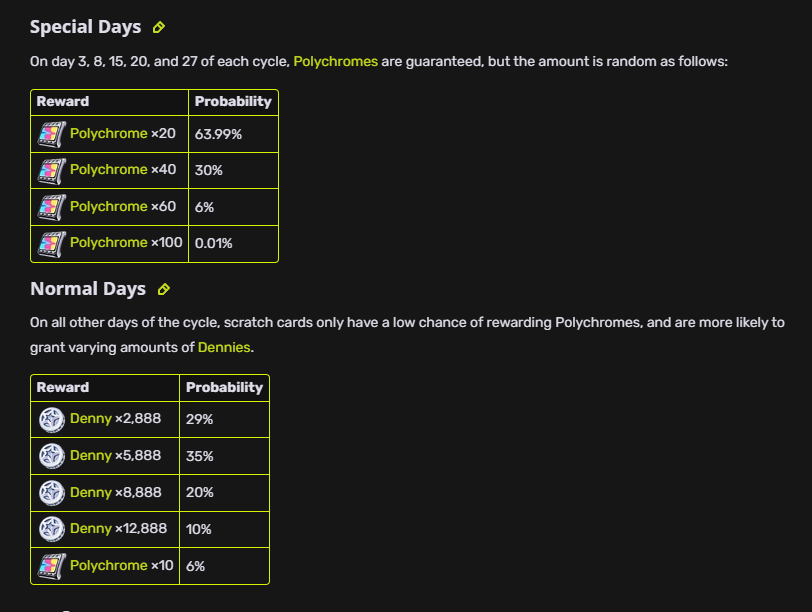Click the Polychrome ×10 film icon
The image size is (812, 612).
click(x=52, y=566)
